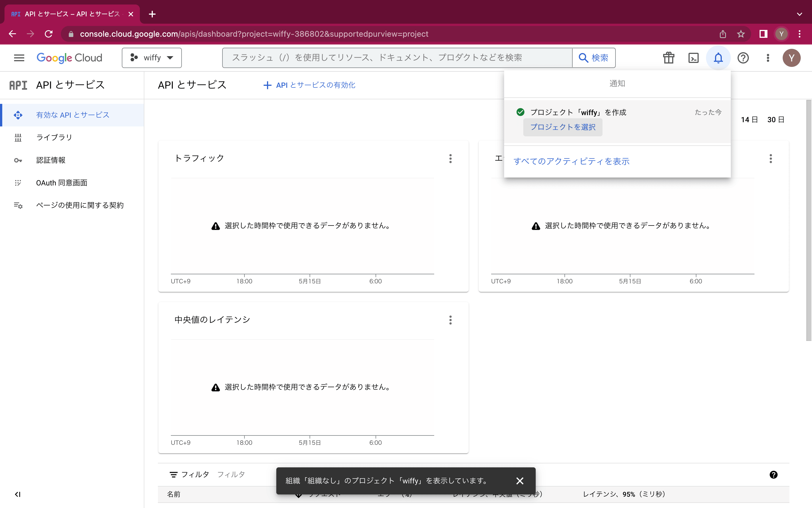Open the Y account avatar in console header
The height and width of the screenshot is (508, 812).
pos(791,58)
